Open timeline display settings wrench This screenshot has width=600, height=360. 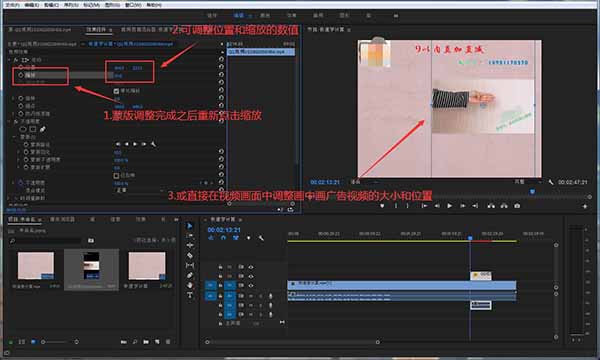pyautogui.click(x=261, y=238)
